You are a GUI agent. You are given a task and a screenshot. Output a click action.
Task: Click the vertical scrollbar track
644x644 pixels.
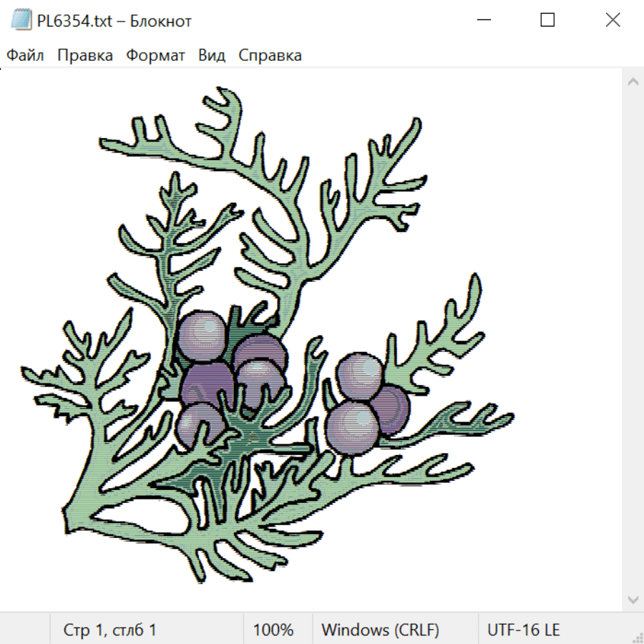[x=633, y=340]
